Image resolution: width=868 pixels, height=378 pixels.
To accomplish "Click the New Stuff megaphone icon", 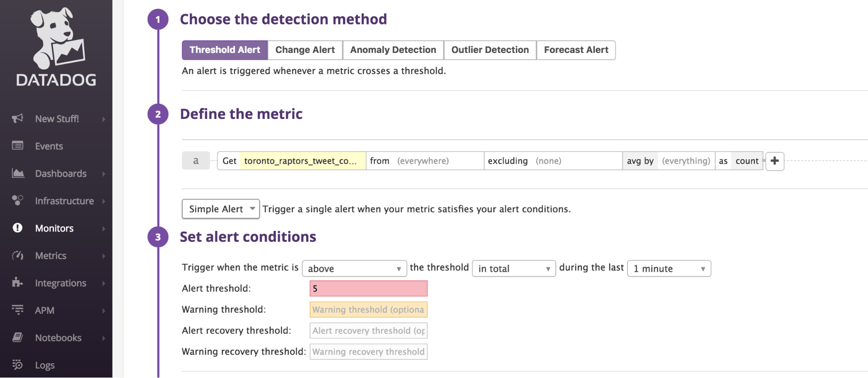I will pyautogui.click(x=18, y=118).
